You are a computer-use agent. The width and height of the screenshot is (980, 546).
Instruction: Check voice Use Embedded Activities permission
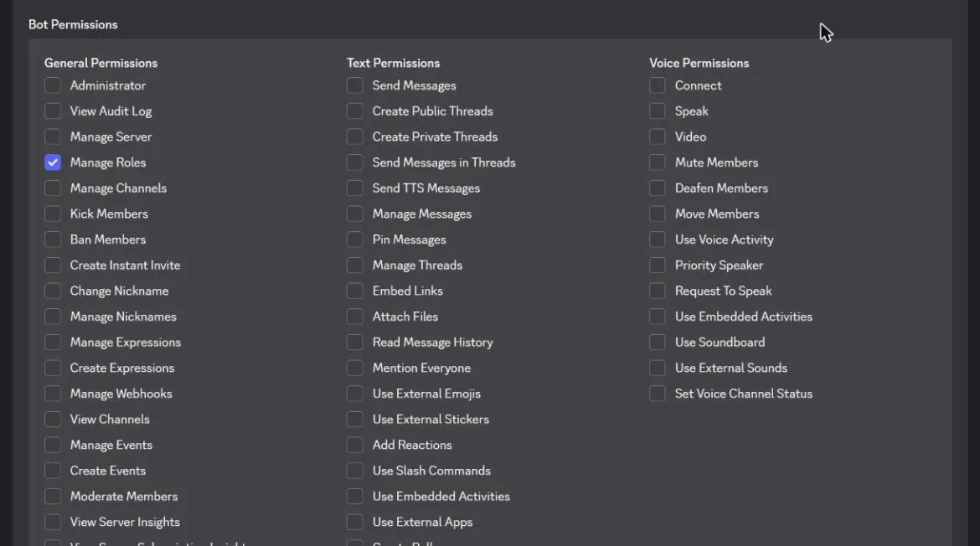pyautogui.click(x=657, y=316)
